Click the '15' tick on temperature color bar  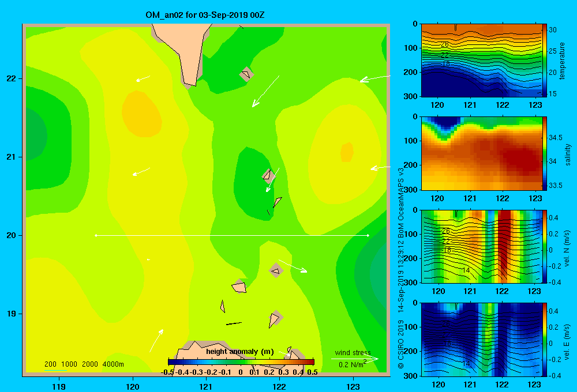553,94
